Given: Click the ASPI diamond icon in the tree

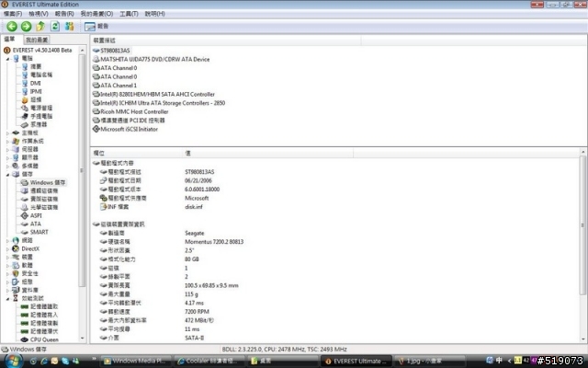Looking at the screenshot, I should (25, 215).
